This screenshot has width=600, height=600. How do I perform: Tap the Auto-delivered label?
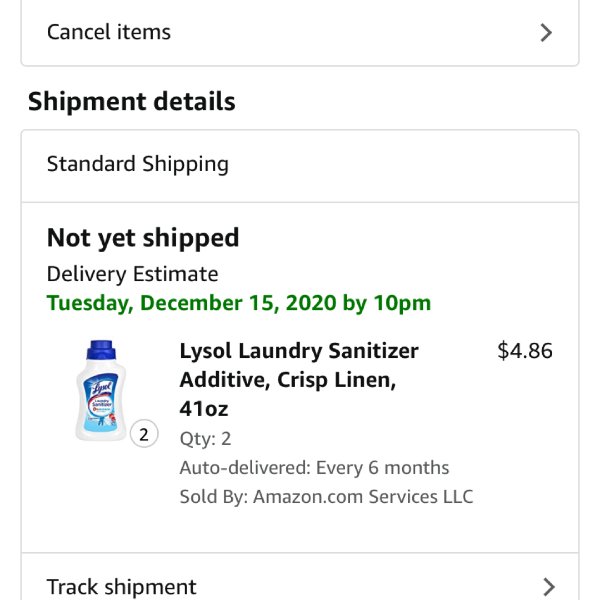click(245, 468)
